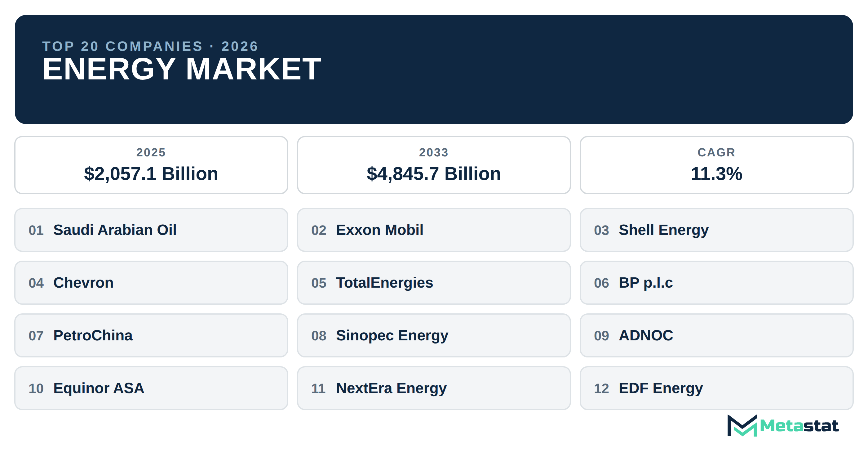Viewport: 868px width, 453px height.
Task: Select the Exxon Mobil card
Action: click(434, 230)
